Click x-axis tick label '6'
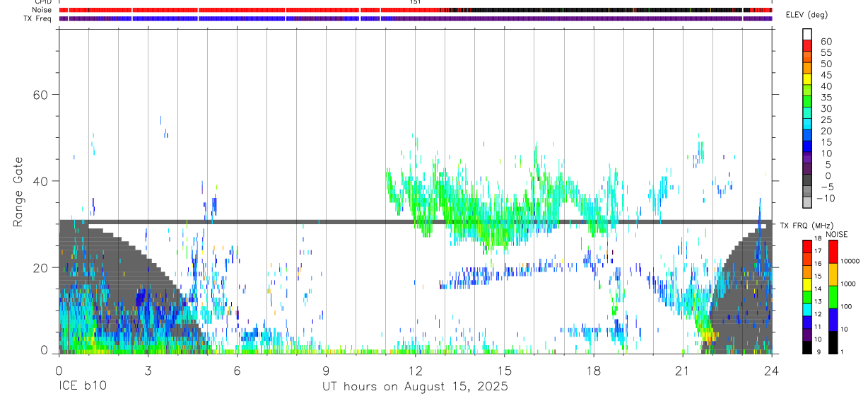This screenshot has height=401, width=868. [237, 370]
